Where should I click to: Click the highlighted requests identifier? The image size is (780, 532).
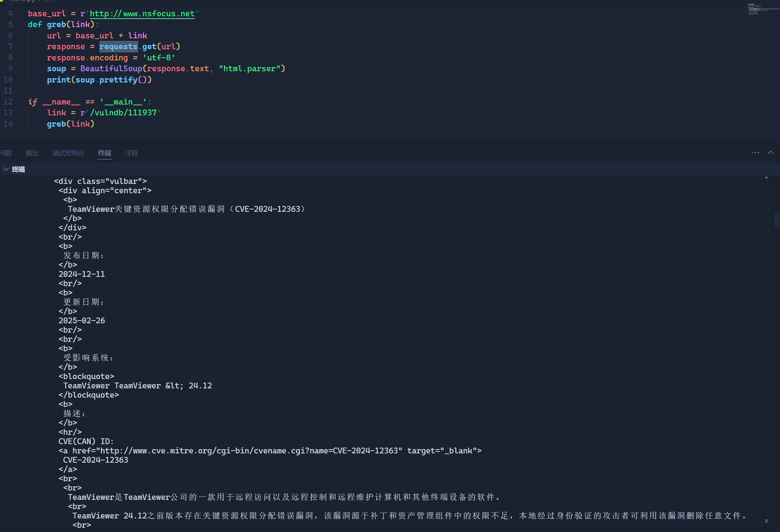pos(118,46)
